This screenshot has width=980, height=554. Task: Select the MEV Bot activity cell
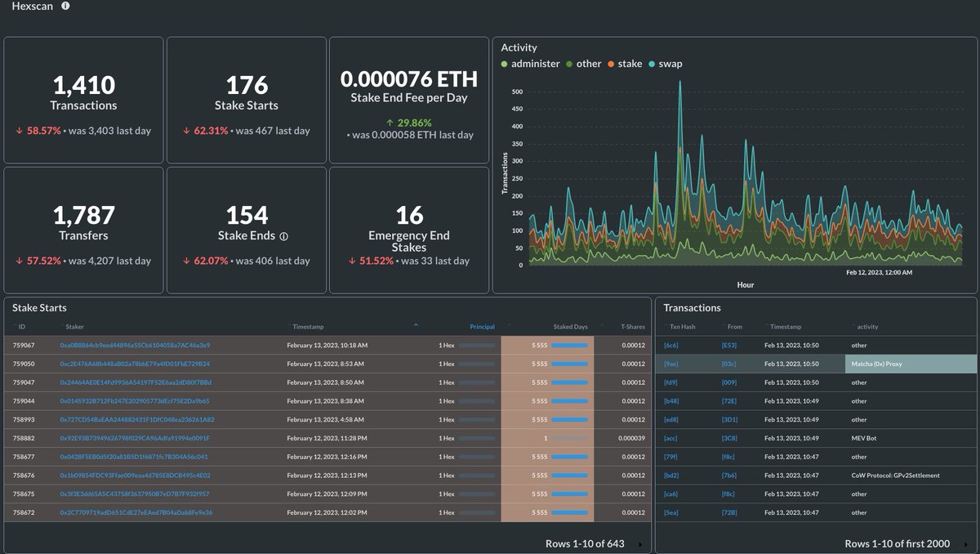tap(911, 438)
